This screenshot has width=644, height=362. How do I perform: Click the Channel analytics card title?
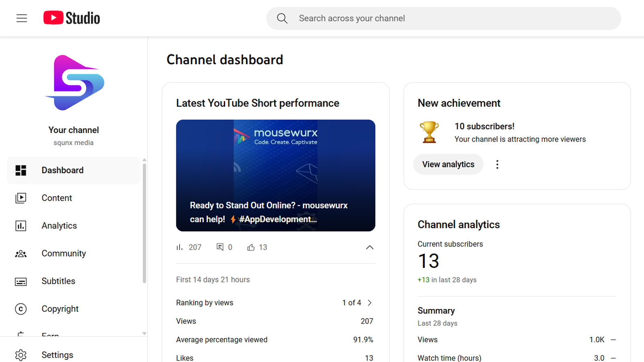click(x=459, y=224)
